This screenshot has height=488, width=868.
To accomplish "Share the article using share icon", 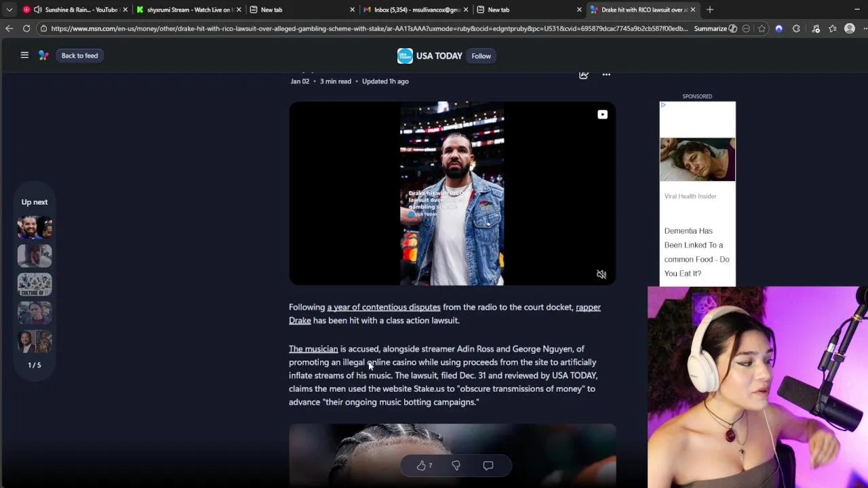I will (584, 75).
